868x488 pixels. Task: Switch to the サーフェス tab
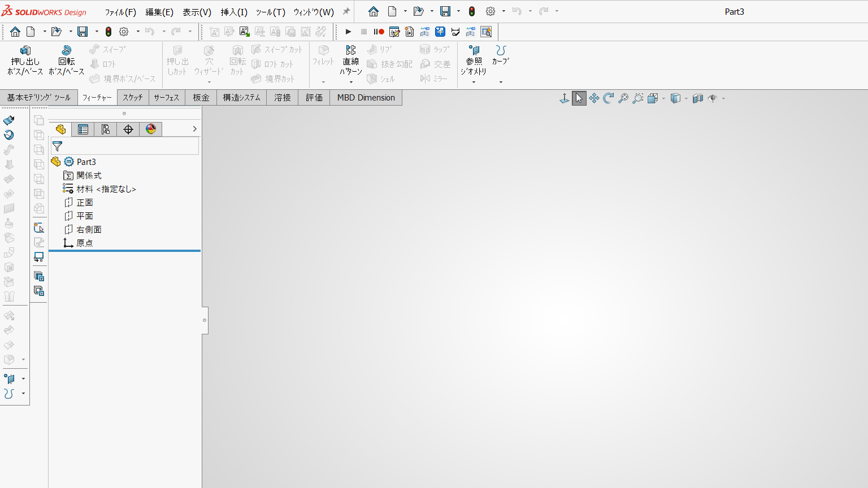(167, 98)
